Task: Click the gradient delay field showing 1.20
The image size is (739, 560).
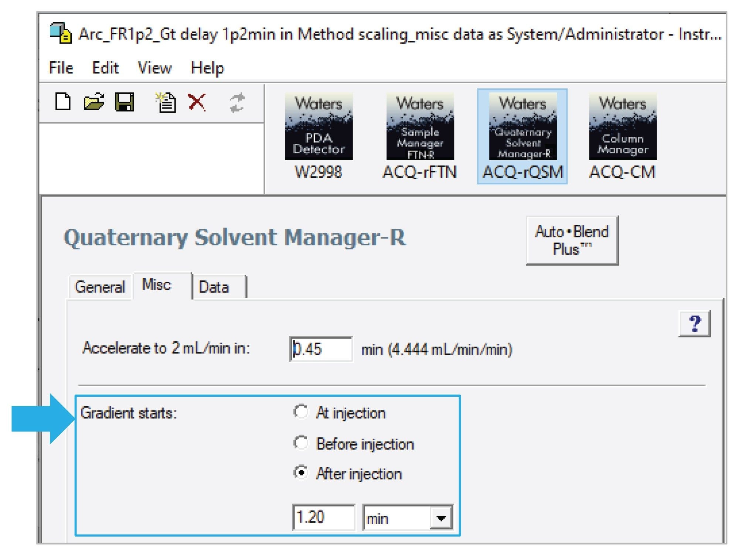Action: click(323, 517)
